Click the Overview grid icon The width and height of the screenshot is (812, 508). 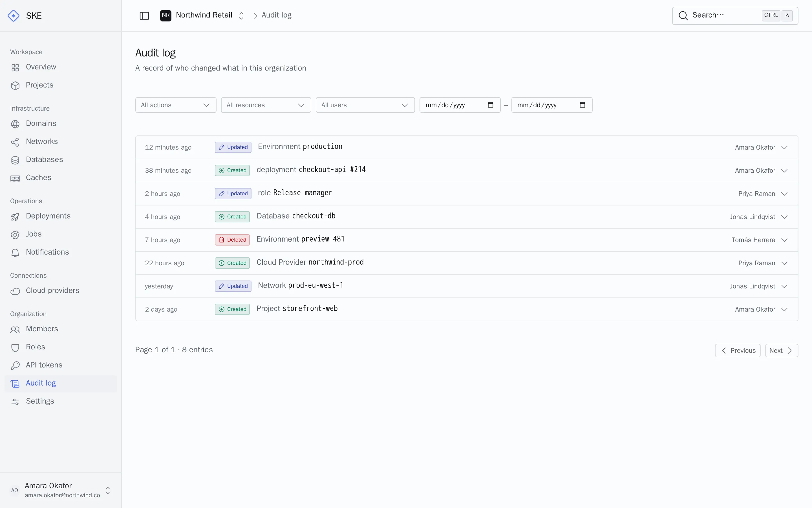click(x=15, y=67)
